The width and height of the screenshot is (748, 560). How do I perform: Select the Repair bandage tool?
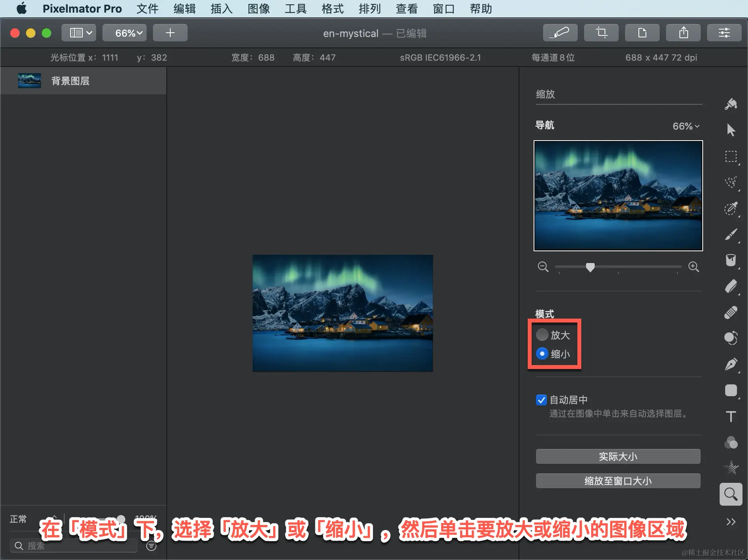(x=731, y=312)
